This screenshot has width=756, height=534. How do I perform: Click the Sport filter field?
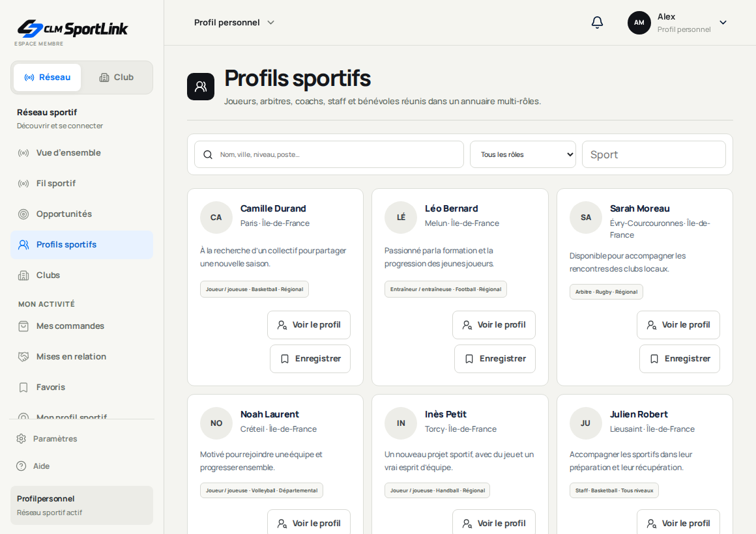(x=654, y=154)
